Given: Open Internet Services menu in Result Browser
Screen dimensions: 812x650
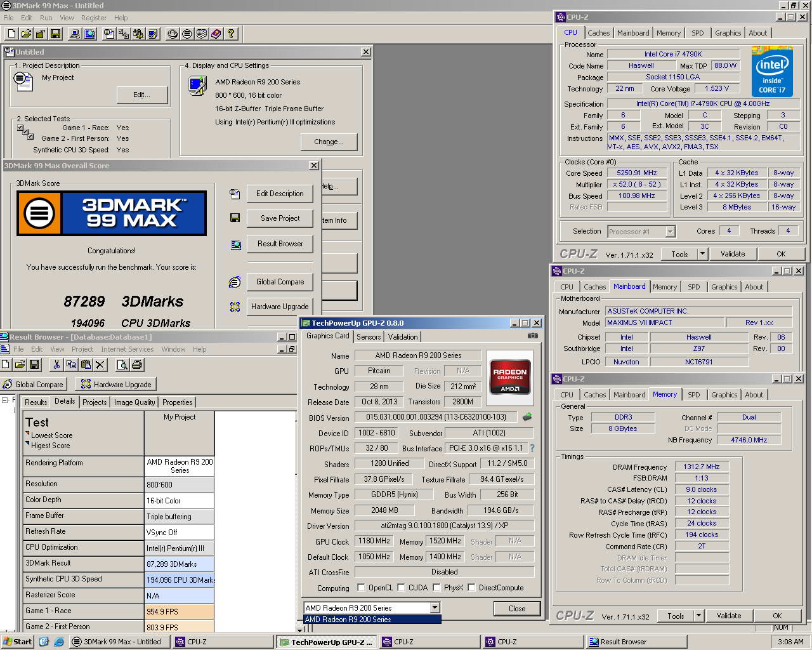Looking at the screenshot, I should click(x=127, y=349).
